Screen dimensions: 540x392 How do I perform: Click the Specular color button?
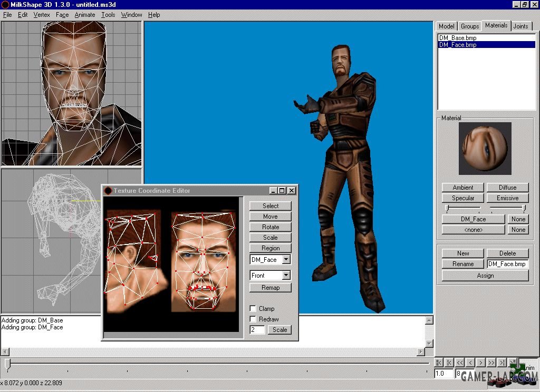pyautogui.click(x=463, y=198)
